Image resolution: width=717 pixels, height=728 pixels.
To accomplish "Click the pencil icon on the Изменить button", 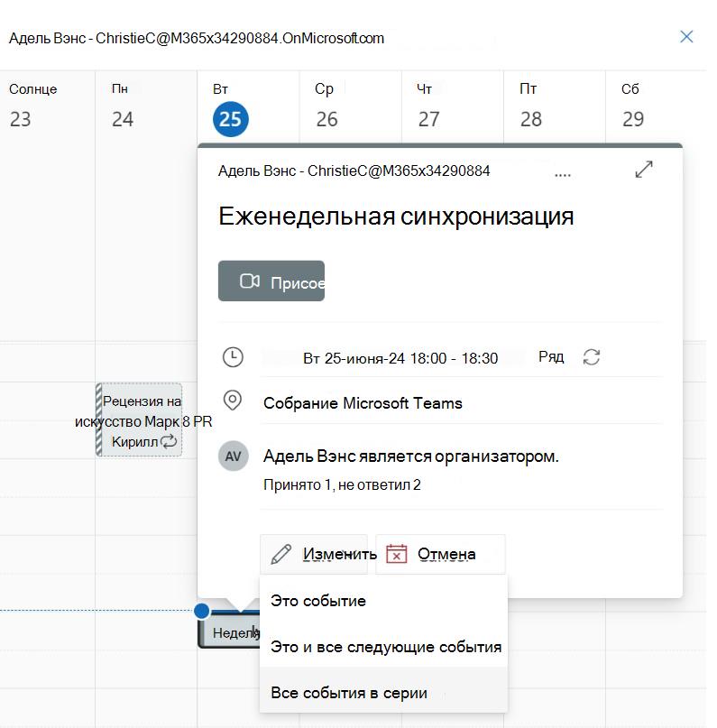I will [280, 554].
